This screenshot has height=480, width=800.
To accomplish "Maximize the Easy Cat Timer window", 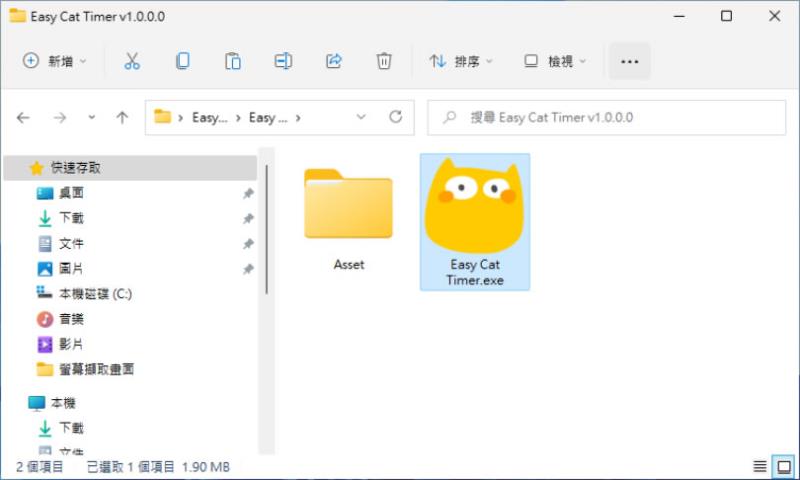I will [727, 16].
